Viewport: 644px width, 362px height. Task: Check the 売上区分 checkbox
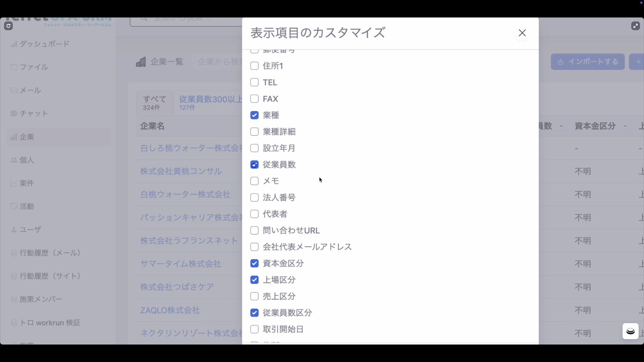pyautogui.click(x=254, y=296)
